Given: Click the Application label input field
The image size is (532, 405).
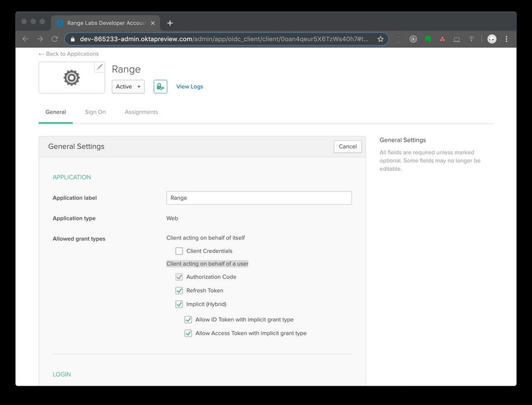Looking at the screenshot, I should pyautogui.click(x=259, y=198).
